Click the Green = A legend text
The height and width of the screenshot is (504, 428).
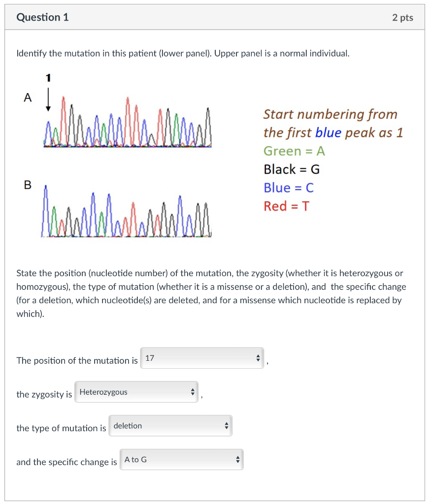point(294,151)
